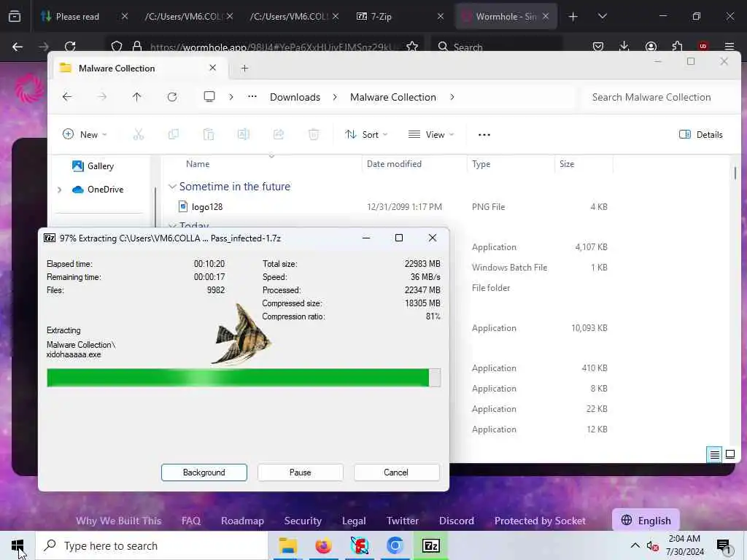Reload the Wormhole page
747x560 pixels.
tap(70, 47)
